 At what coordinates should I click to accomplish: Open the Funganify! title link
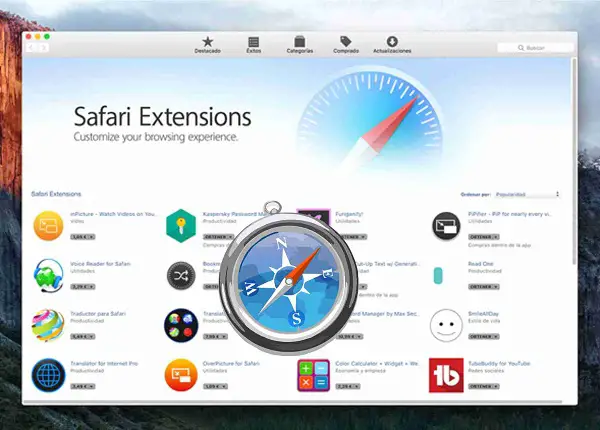(349, 214)
